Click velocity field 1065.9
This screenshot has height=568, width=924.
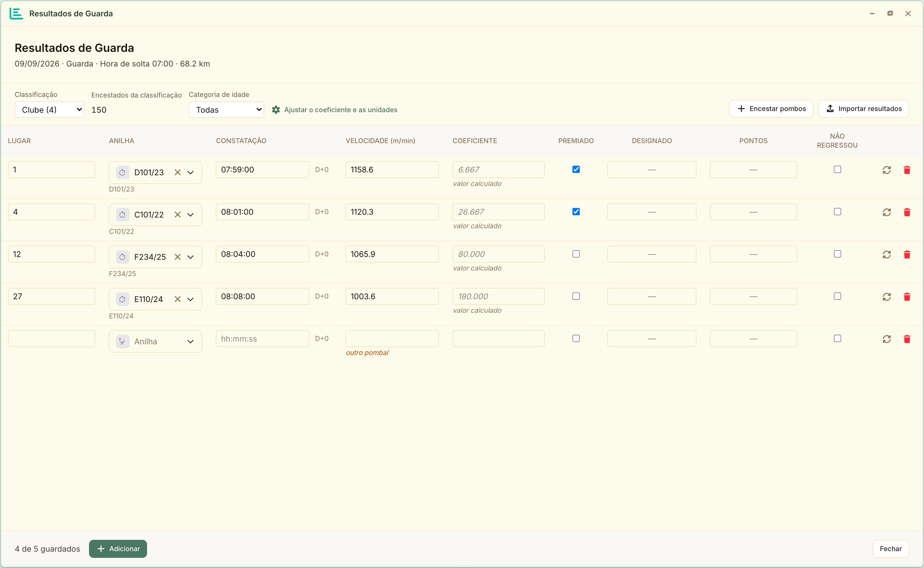pyautogui.click(x=392, y=254)
